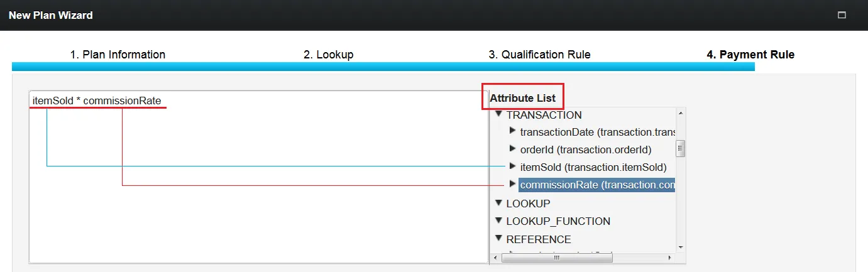
Task: Click the attribute list scroll-up arrow
Action: [x=680, y=112]
